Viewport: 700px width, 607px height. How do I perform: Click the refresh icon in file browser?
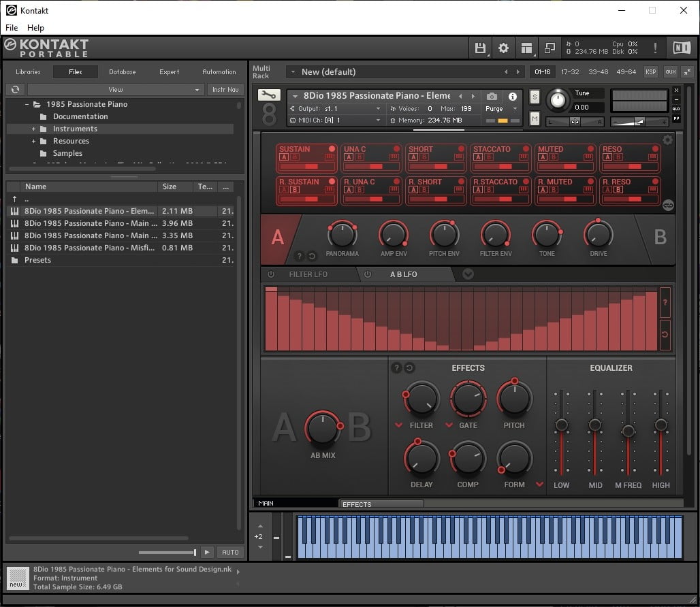(15, 90)
